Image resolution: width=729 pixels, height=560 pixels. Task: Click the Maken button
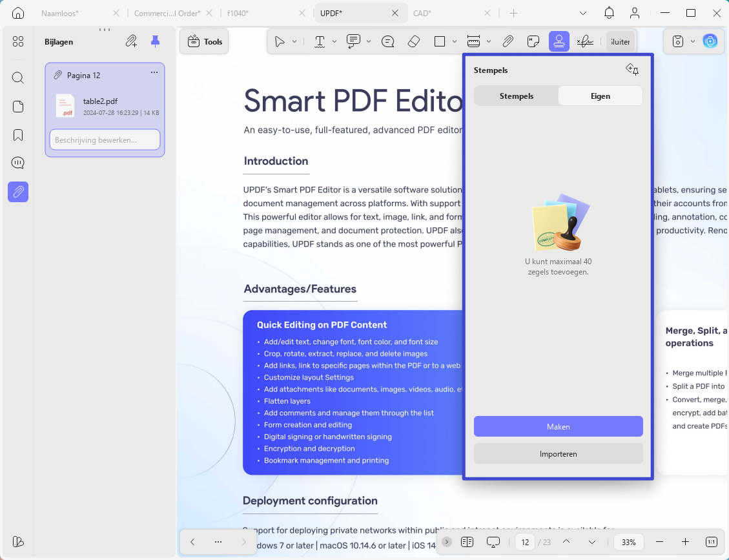click(558, 426)
